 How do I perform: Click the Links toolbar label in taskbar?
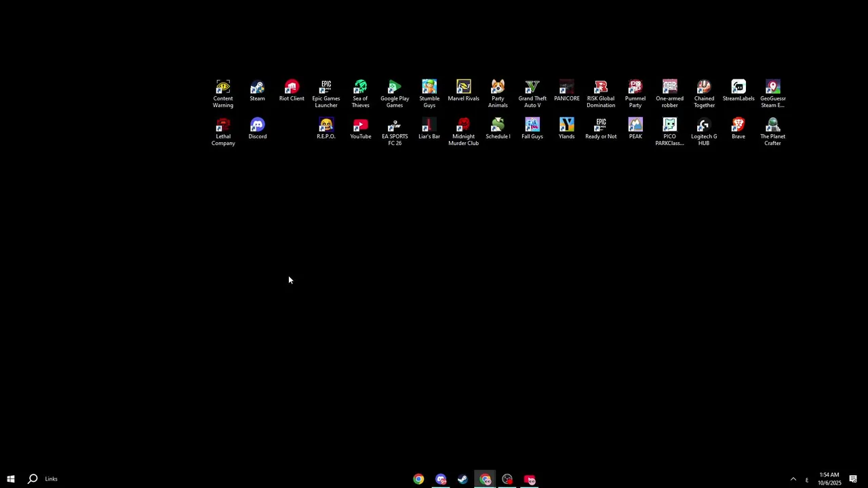[x=52, y=479]
